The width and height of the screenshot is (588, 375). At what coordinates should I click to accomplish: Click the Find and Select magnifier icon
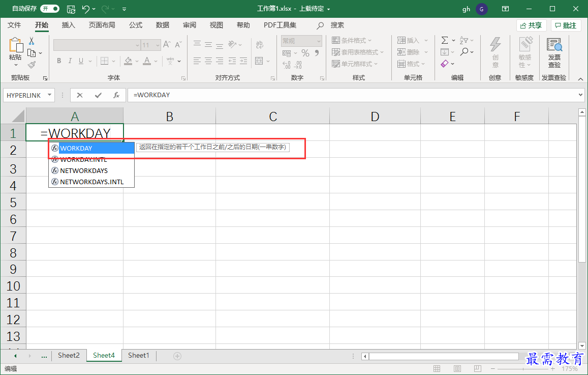pyautogui.click(x=464, y=52)
